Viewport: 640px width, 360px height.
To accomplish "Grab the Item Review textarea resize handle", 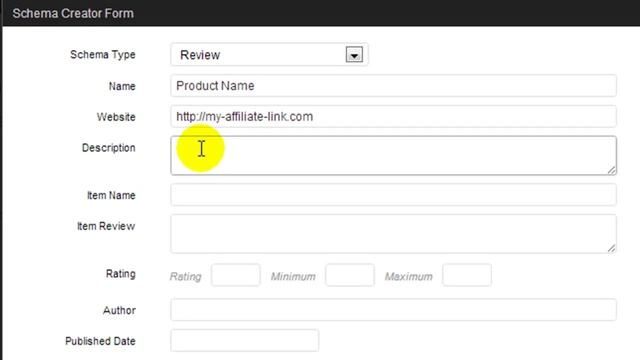I will pyautogui.click(x=611, y=248).
